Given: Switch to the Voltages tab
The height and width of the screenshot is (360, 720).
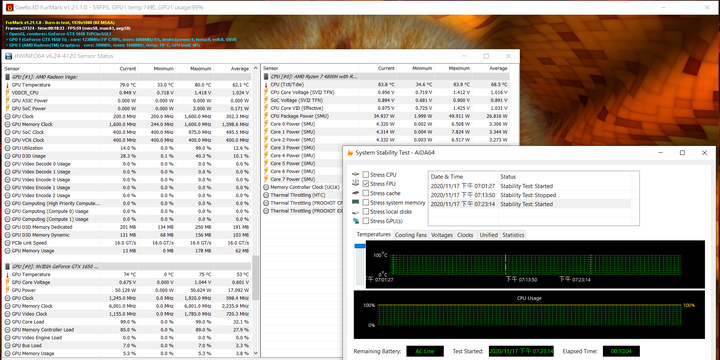Looking at the screenshot, I should tap(442, 235).
